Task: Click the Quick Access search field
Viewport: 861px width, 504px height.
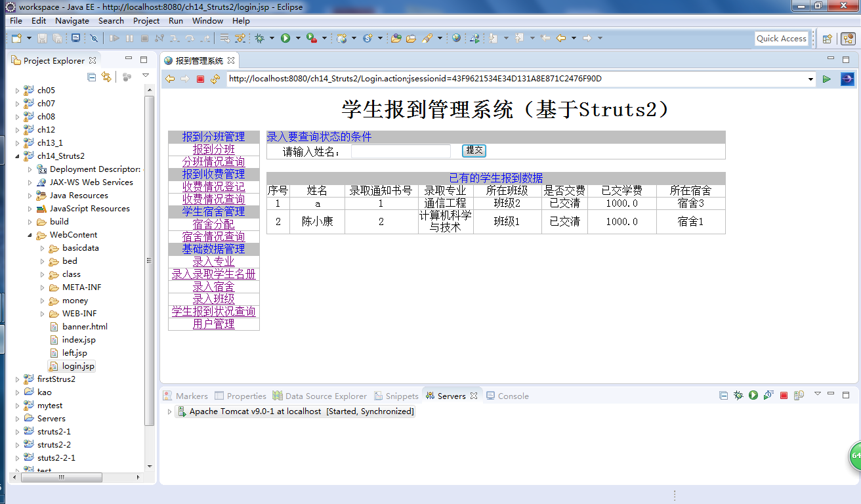Action: pyautogui.click(x=782, y=39)
